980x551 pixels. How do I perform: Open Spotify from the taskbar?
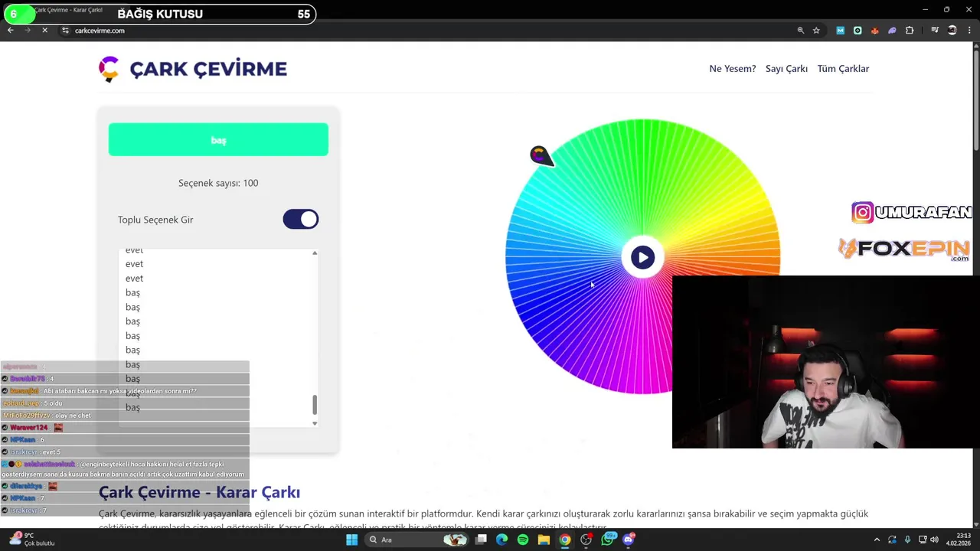522,540
